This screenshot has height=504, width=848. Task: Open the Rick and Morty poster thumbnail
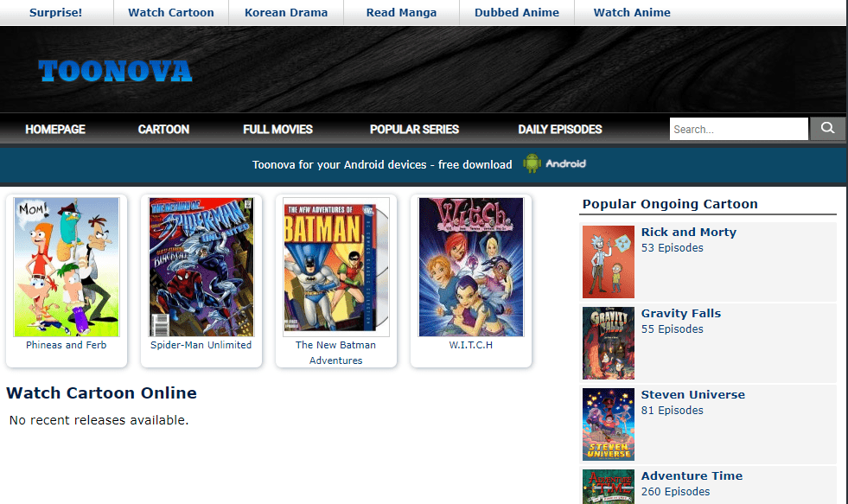click(x=609, y=262)
